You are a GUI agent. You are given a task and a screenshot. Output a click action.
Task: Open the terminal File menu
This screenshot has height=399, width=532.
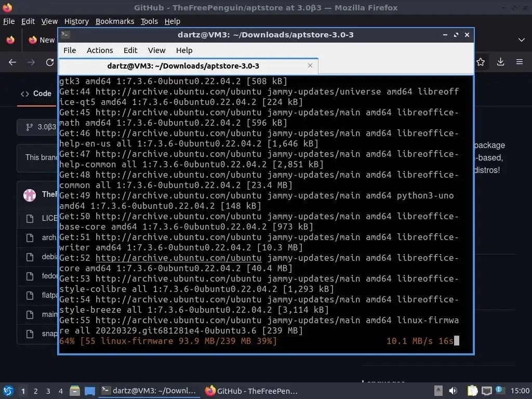pyautogui.click(x=70, y=50)
